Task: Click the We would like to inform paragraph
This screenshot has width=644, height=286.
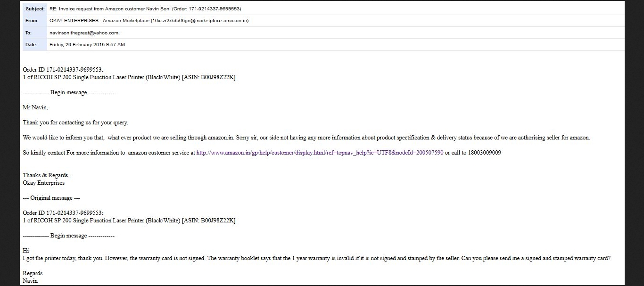Action: coord(306,138)
